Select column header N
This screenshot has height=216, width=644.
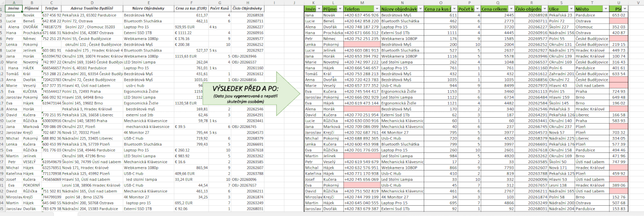[x=402, y=3]
